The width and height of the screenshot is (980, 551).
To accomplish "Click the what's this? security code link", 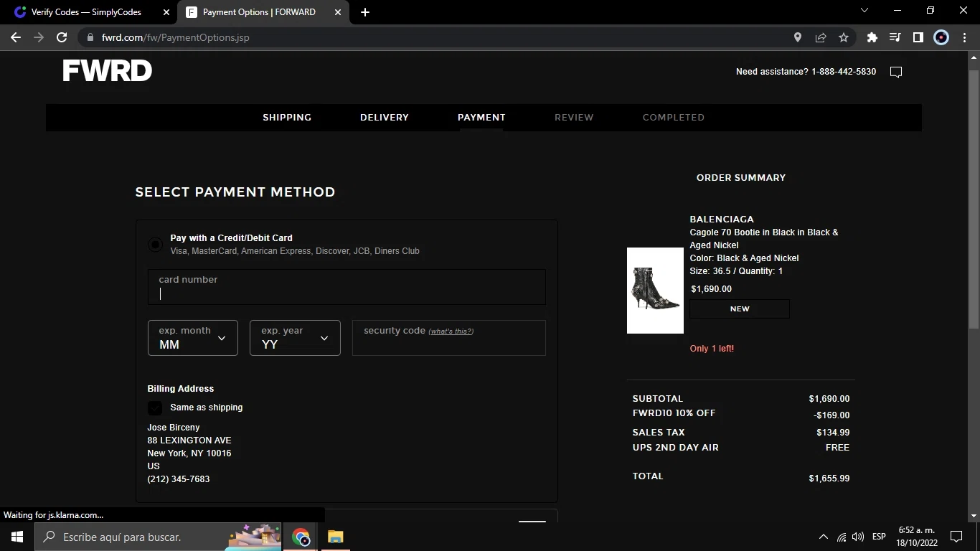I will [x=451, y=331].
